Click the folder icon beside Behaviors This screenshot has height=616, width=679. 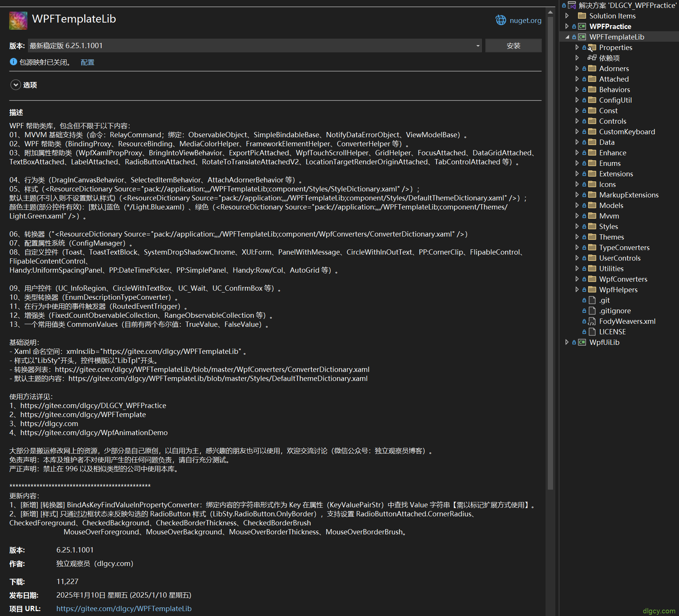[592, 90]
